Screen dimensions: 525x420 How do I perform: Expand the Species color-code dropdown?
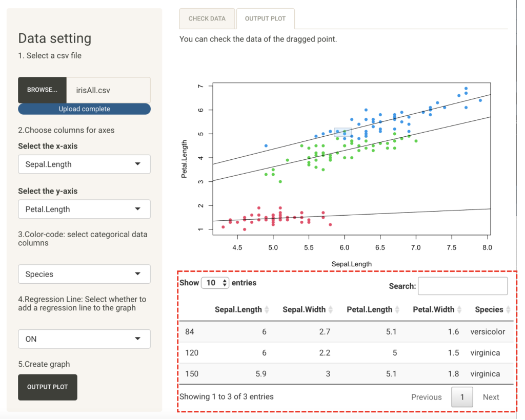point(84,274)
